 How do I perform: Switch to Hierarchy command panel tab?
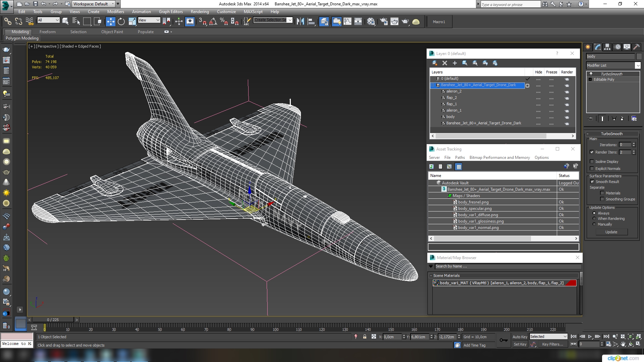[607, 47]
